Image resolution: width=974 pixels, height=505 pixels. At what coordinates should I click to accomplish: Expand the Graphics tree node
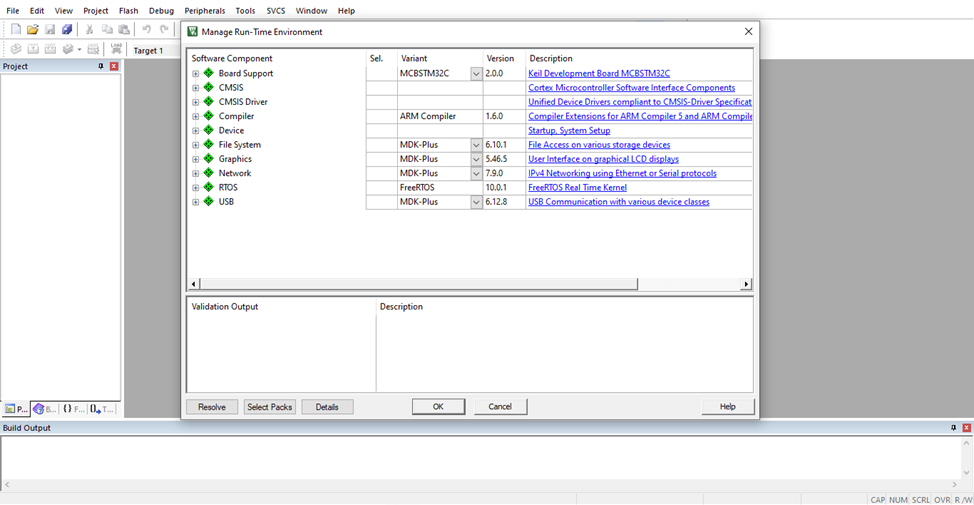click(196, 159)
